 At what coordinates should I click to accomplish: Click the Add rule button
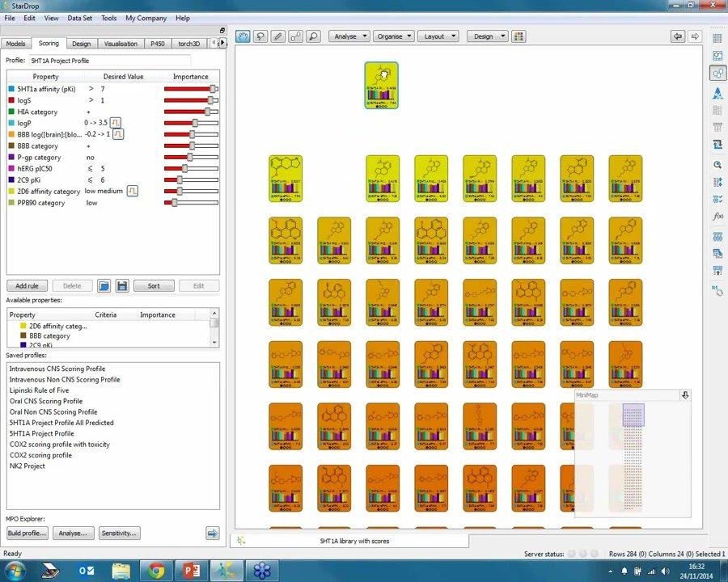tap(26, 285)
